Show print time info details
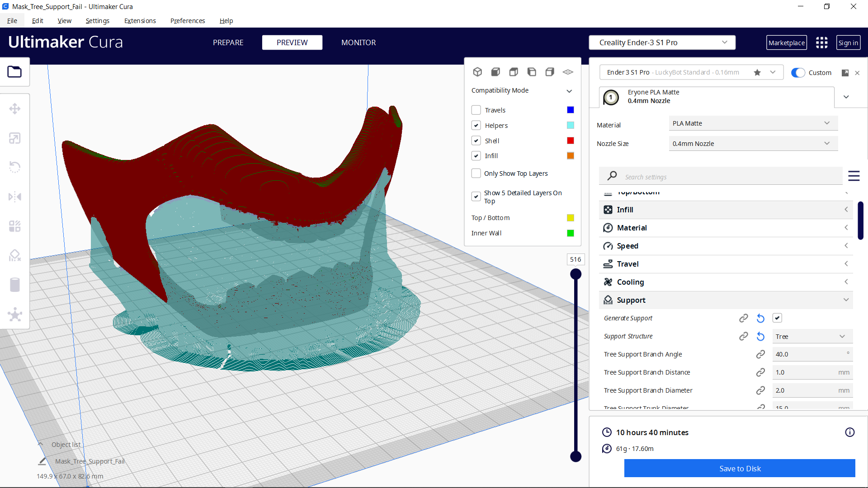Image resolution: width=868 pixels, height=488 pixels. pos(850,432)
